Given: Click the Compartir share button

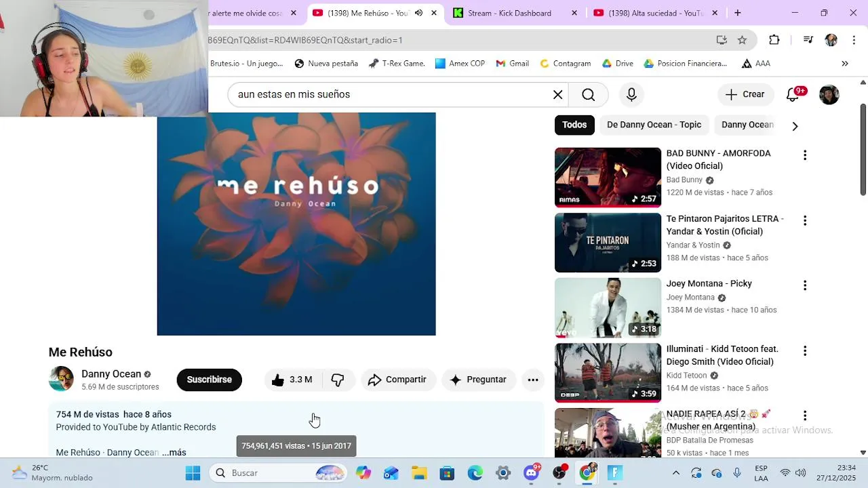Looking at the screenshot, I should pos(397,380).
